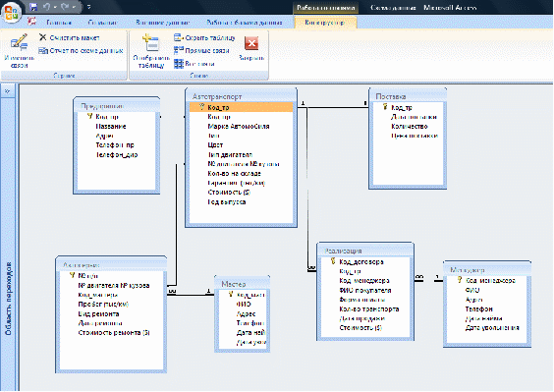This screenshot has height=392, width=554.
Task: Select the Поставка table title bar
Action: (408, 96)
